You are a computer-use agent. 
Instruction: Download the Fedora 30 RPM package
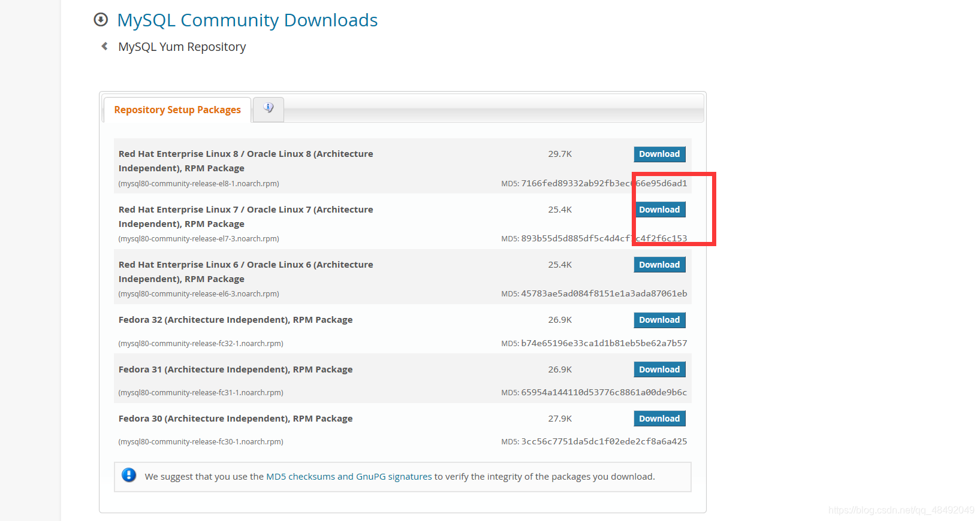coord(659,419)
